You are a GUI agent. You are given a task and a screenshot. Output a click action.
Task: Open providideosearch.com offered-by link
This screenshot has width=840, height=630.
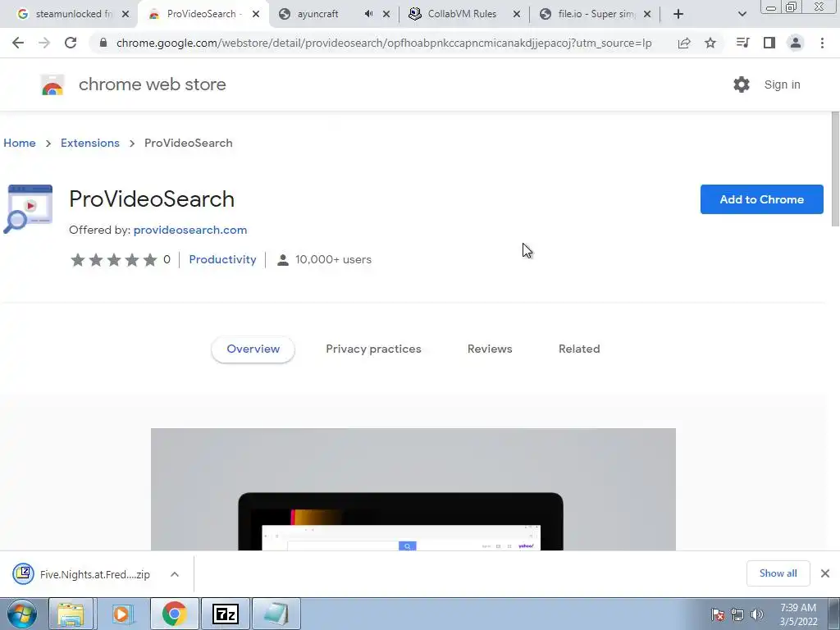190,230
